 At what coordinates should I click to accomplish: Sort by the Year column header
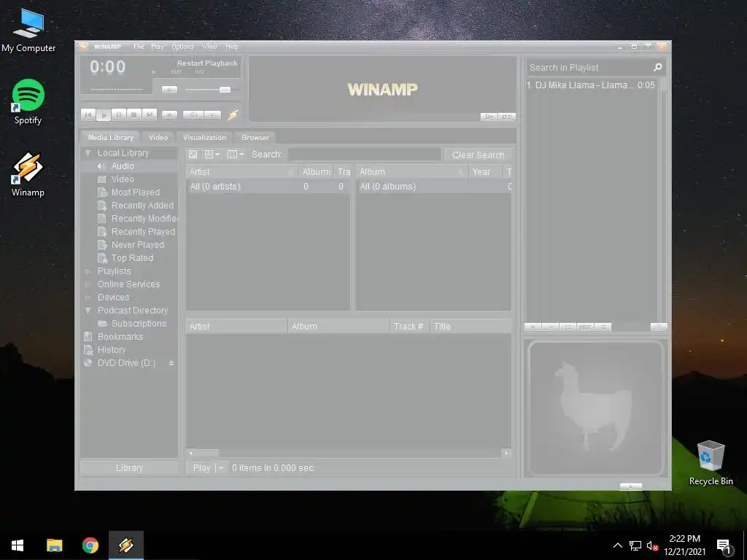point(485,172)
